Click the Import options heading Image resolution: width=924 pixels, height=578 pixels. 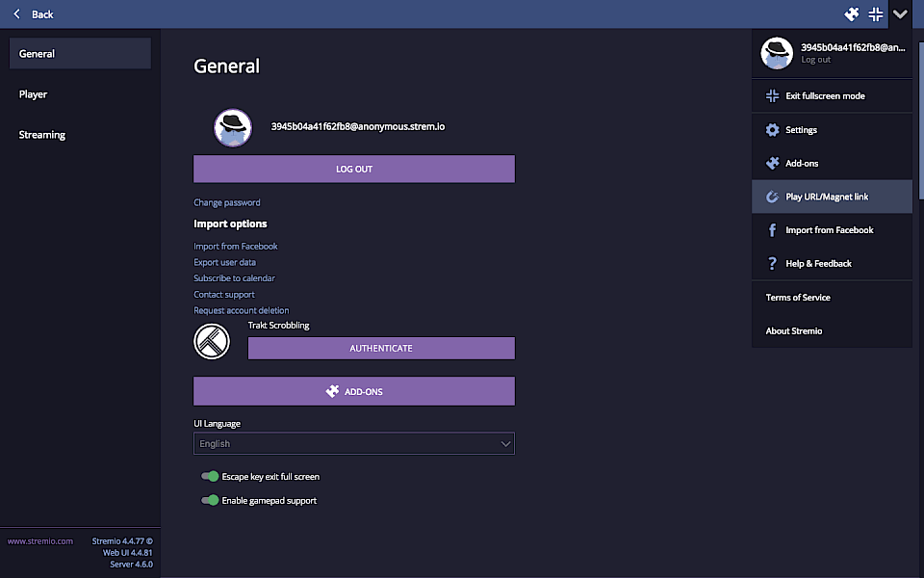[230, 223]
